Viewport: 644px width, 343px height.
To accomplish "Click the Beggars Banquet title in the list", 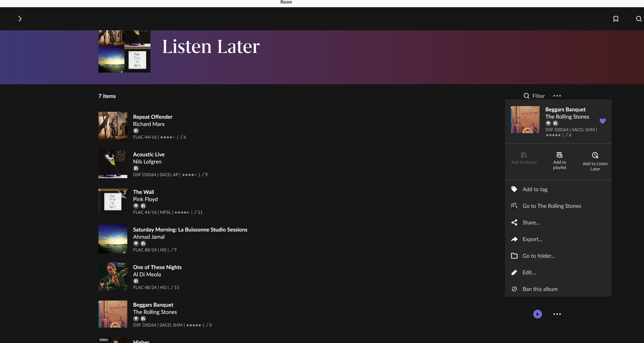I will (153, 305).
